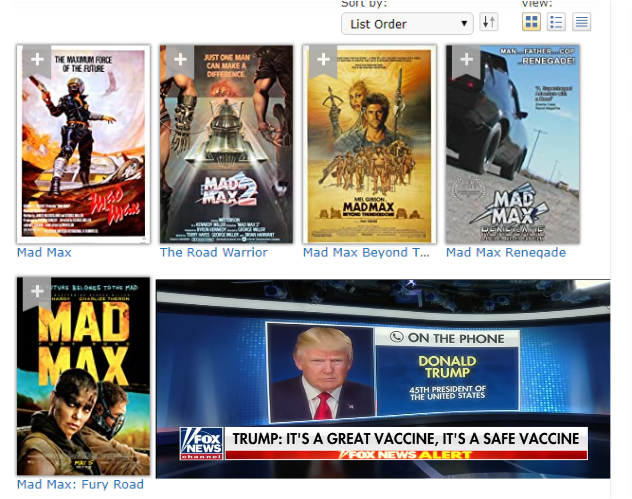Reverse sort direction with the arrows button
The height and width of the screenshot is (499, 632).
[489, 22]
